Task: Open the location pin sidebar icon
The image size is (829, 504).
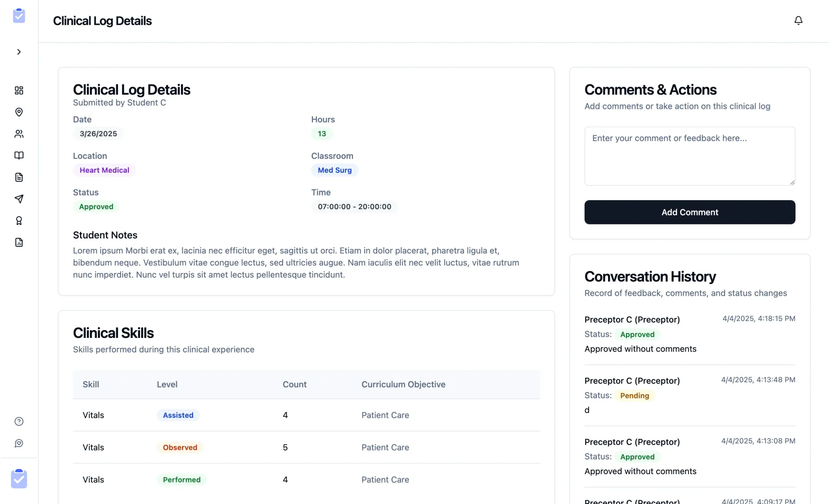Action: [x=19, y=112]
